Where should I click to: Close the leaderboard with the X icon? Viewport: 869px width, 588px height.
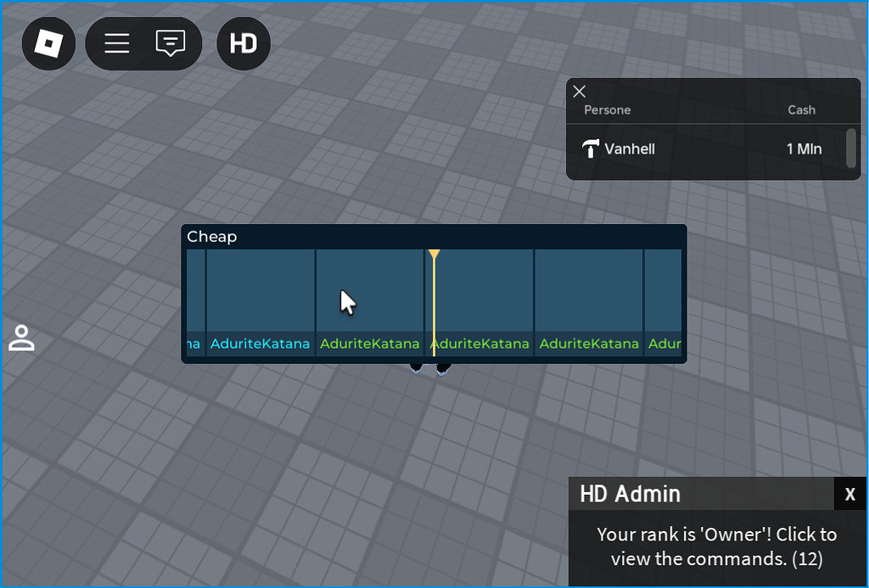[579, 92]
